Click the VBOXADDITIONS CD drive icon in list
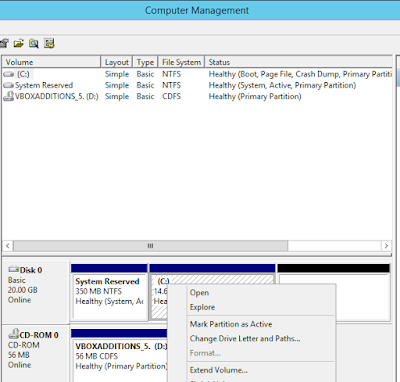 [x=9, y=96]
